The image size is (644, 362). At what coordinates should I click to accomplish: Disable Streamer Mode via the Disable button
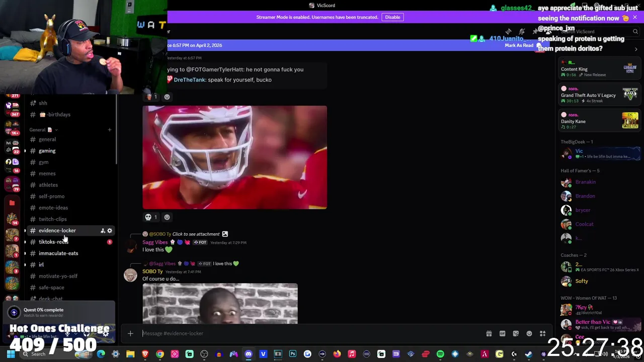point(392,17)
